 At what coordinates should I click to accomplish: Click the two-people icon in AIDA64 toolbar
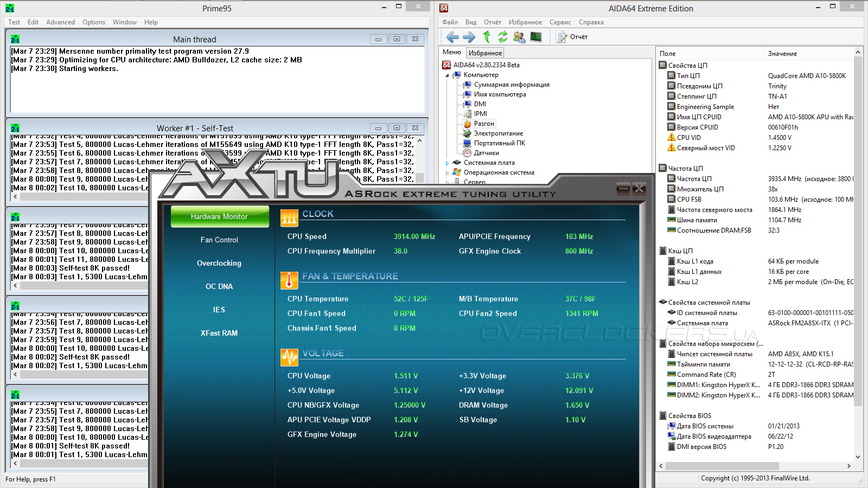519,37
